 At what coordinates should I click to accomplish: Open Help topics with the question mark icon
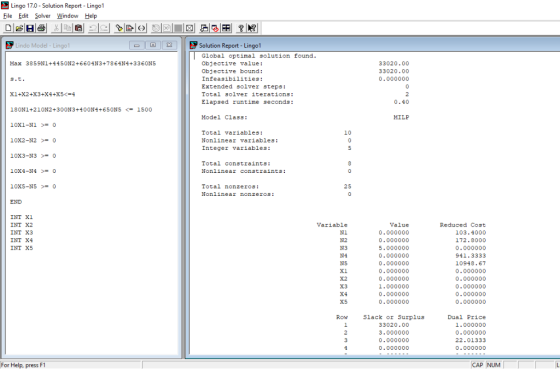pos(241,28)
